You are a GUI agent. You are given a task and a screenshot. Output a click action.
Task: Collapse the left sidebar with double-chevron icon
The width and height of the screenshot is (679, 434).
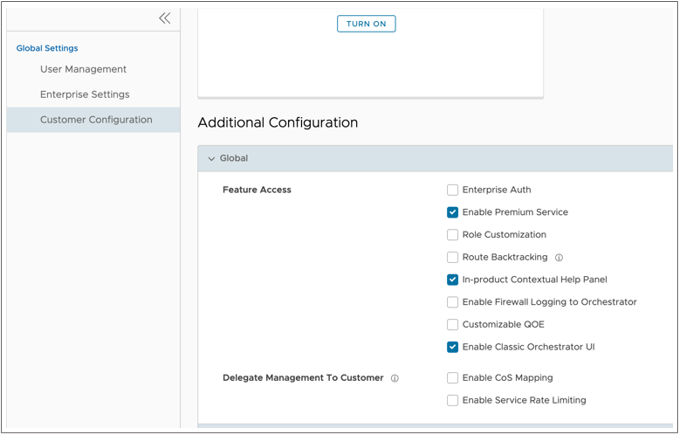(x=165, y=18)
